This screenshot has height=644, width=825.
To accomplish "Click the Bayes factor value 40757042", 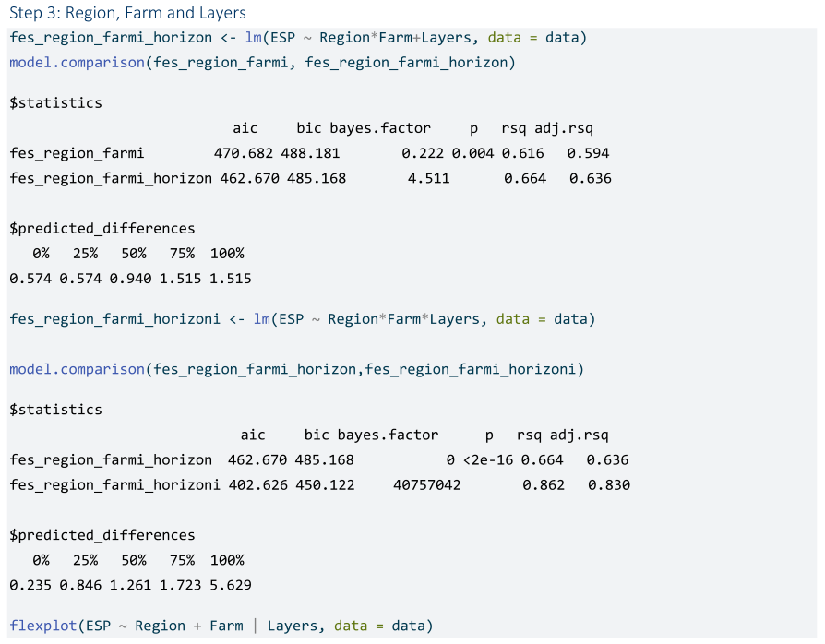I will pos(426,485).
